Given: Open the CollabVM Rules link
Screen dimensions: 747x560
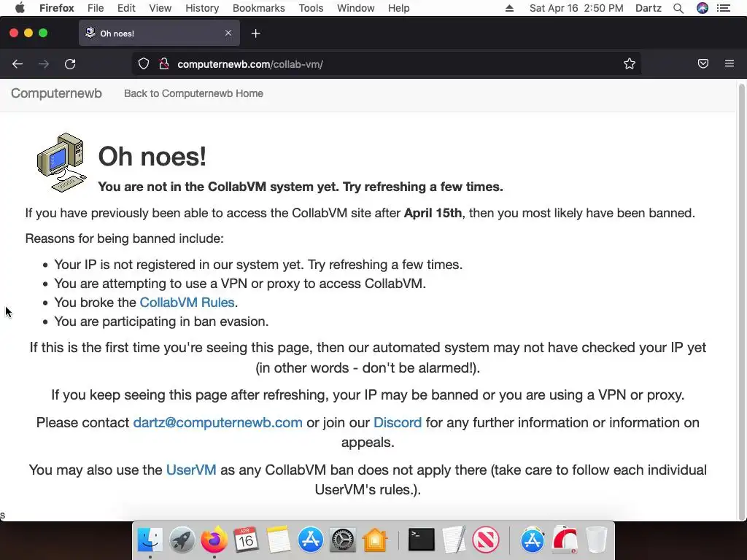Looking at the screenshot, I should [x=187, y=303].
